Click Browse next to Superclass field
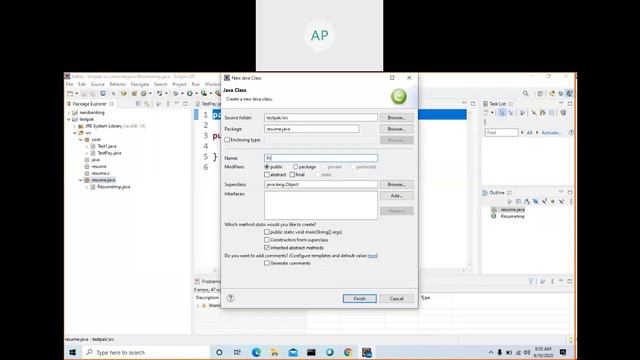Viewport: 640px width, 360px height. click(396, 184)
